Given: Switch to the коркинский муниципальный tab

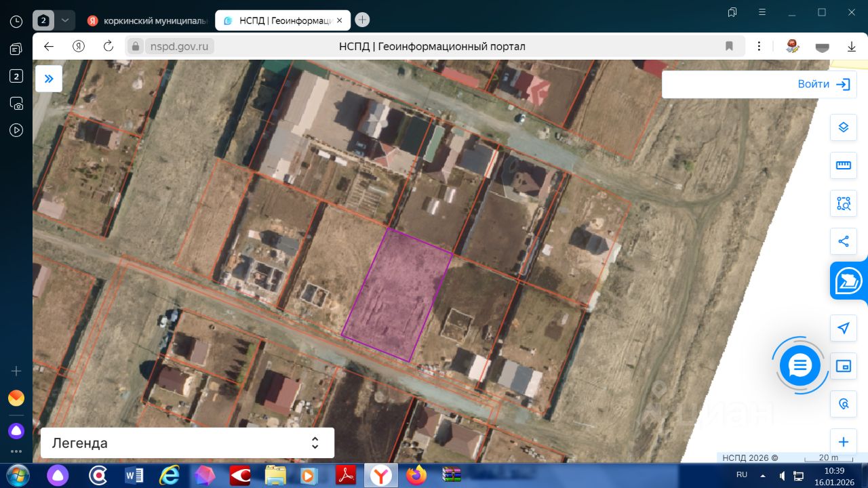Looking at the screenshot, I should [148, 20].
